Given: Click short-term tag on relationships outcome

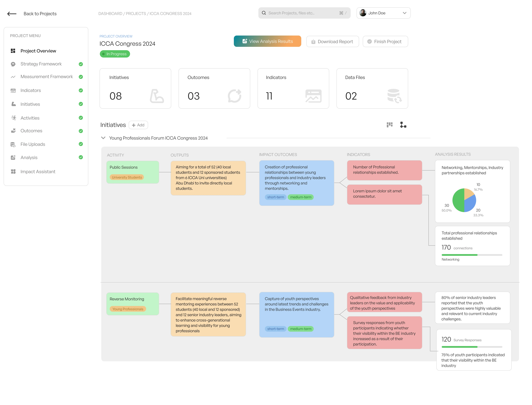Looking at the screenshot, I should [276, 197].
